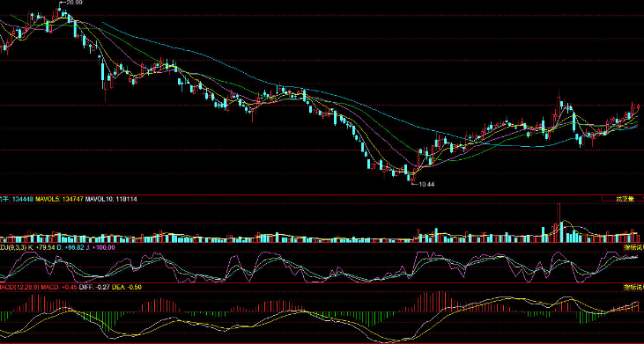The image size is (644, 344).
Task: Click the MACD(12,26,9) indicator title
Action: [19, 287]
